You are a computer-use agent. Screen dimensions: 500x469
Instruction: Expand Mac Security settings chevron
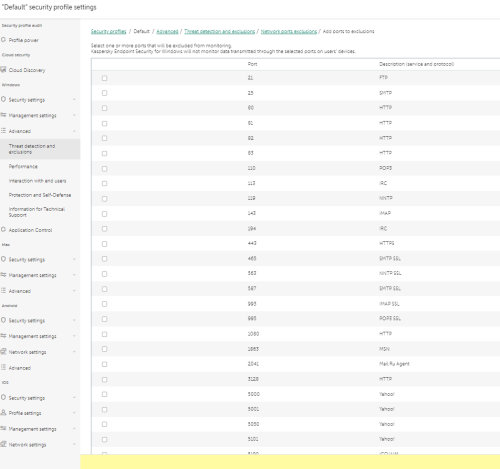click(x=74, y=259)
